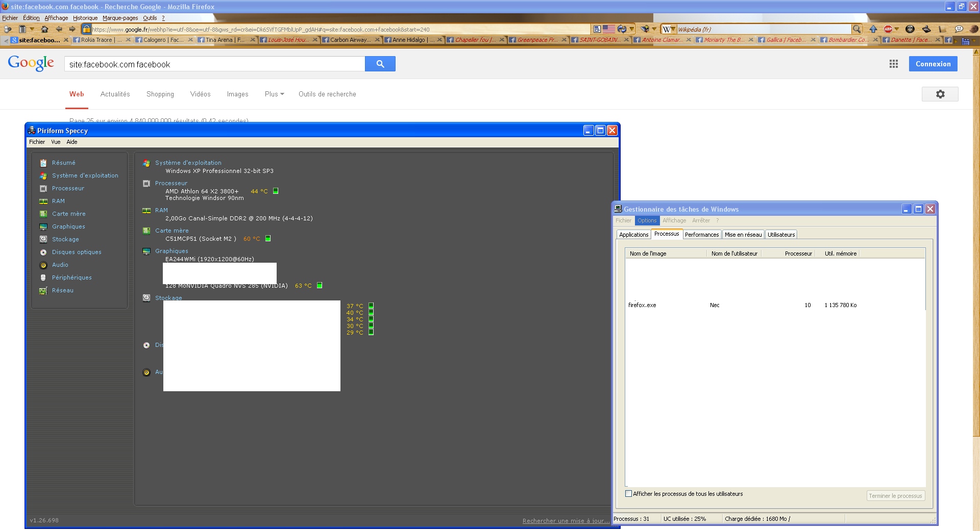The image size is (980, 531).
Task: Switch to Performances tab in task manager
Action: coord(701,235)
